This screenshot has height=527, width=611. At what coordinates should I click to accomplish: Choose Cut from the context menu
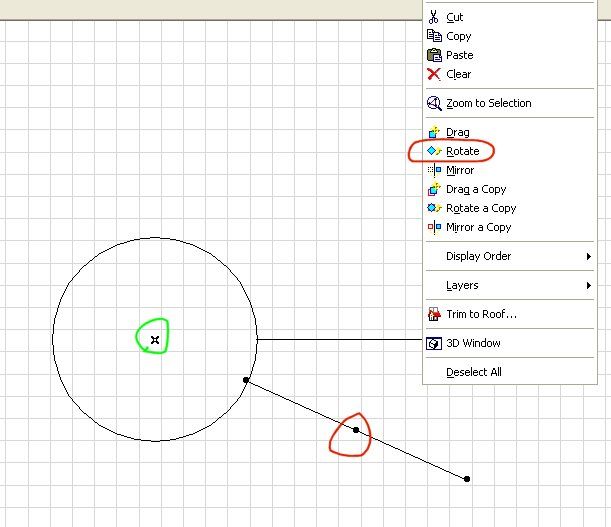pos(509,17)
